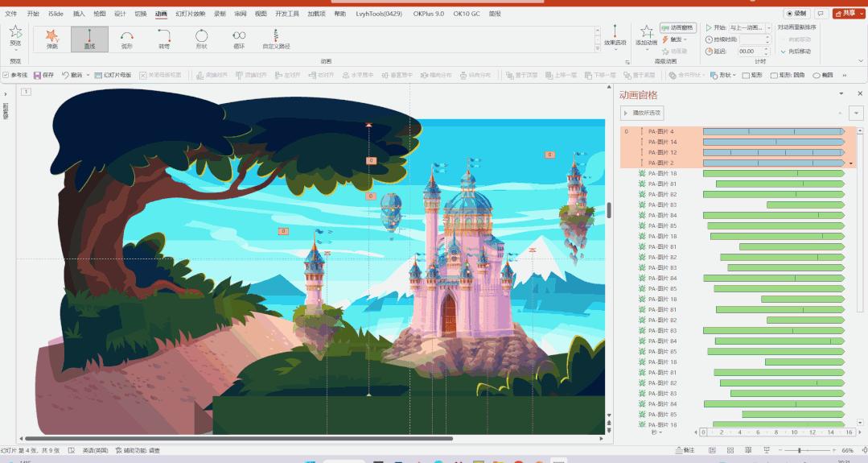Click the 共享 share button
The image size is (868, 463).
point(845,14)
